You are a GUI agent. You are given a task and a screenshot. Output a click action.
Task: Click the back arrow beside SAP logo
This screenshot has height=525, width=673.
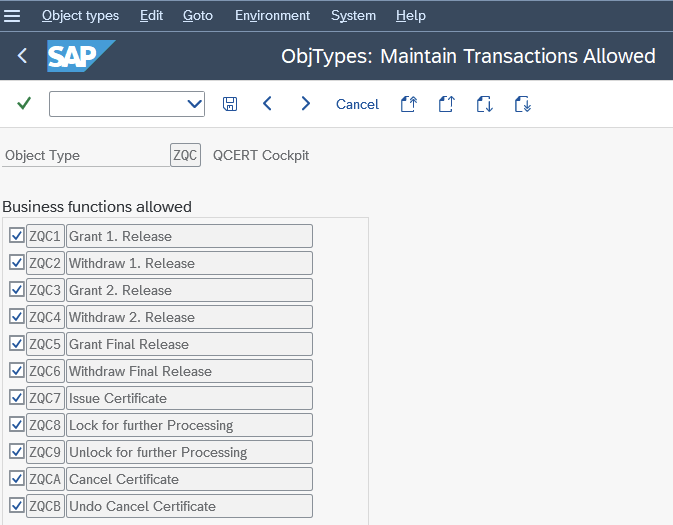[x=22, y=56]
